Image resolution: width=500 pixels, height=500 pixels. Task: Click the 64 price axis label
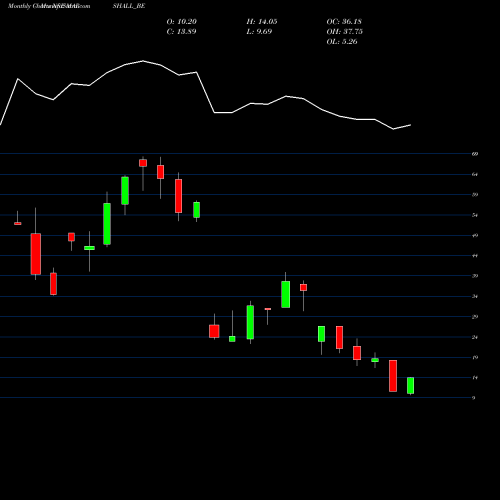tap(475, 174)
